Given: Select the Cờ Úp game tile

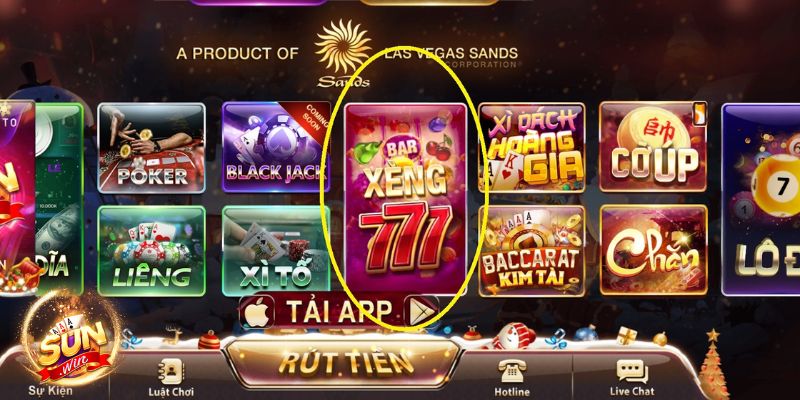Looking at the screenshot, I should 654,146.
